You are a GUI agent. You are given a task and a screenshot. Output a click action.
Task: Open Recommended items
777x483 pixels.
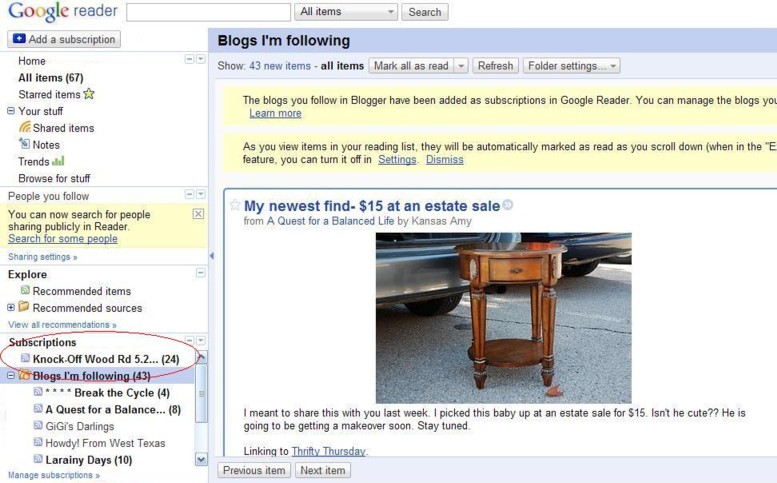82,291
